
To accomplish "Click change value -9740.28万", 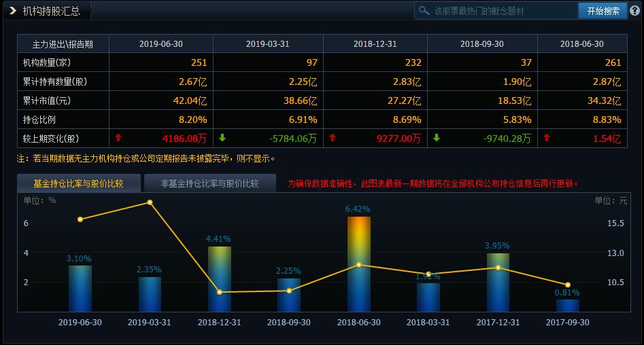I will click(507, 139).
